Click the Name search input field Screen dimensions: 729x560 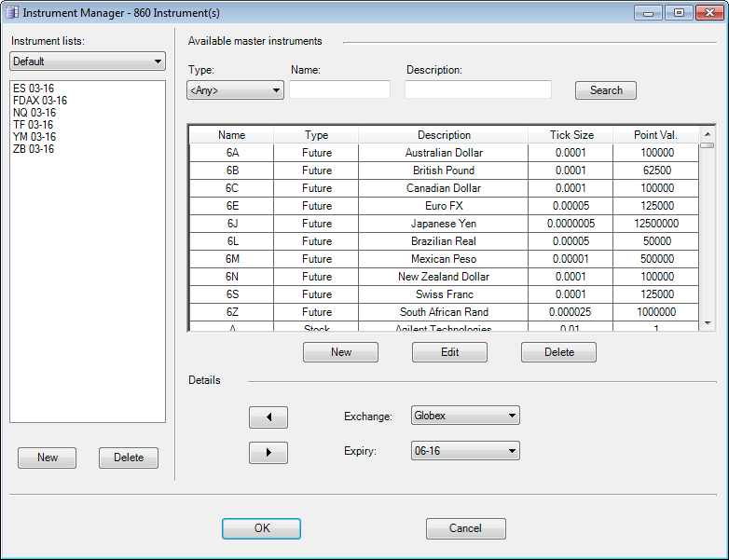pos(340,89)
